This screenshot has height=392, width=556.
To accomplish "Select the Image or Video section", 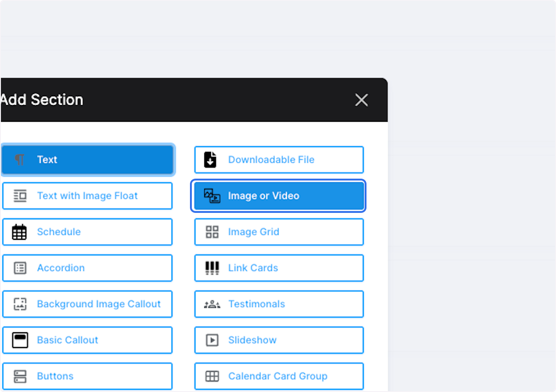I will pyautogui.click(x=279, y=196).
